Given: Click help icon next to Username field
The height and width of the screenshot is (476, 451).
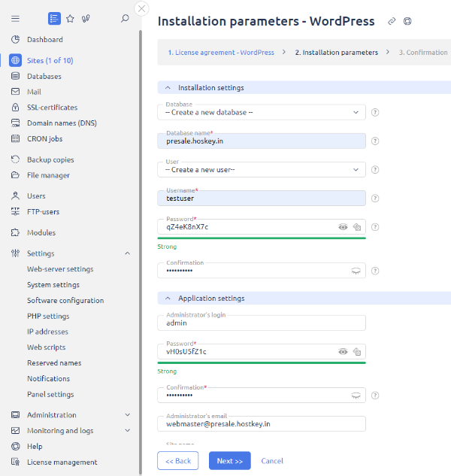Looking at the screenshot, I should pyautogui.click(x=374, y=198).
